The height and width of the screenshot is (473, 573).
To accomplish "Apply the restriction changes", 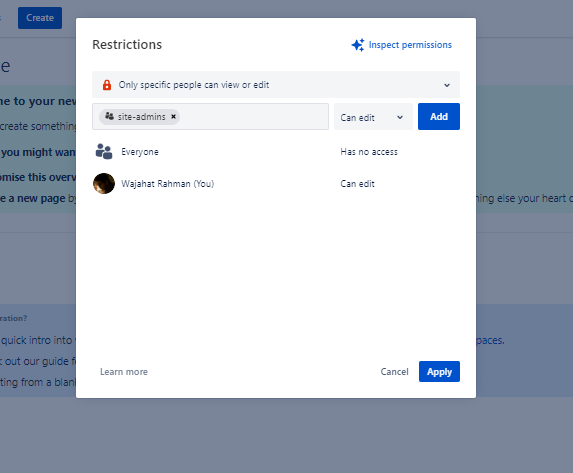I will (439, 372).
